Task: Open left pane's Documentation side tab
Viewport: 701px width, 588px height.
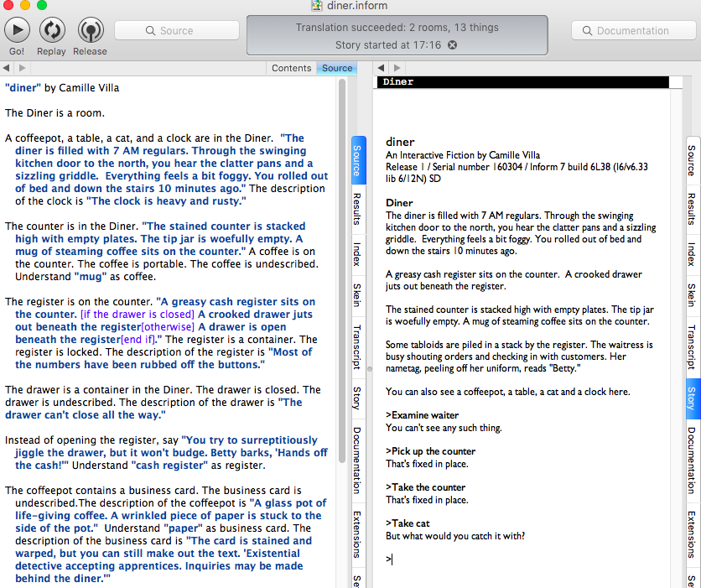Action: click(357, 460)
